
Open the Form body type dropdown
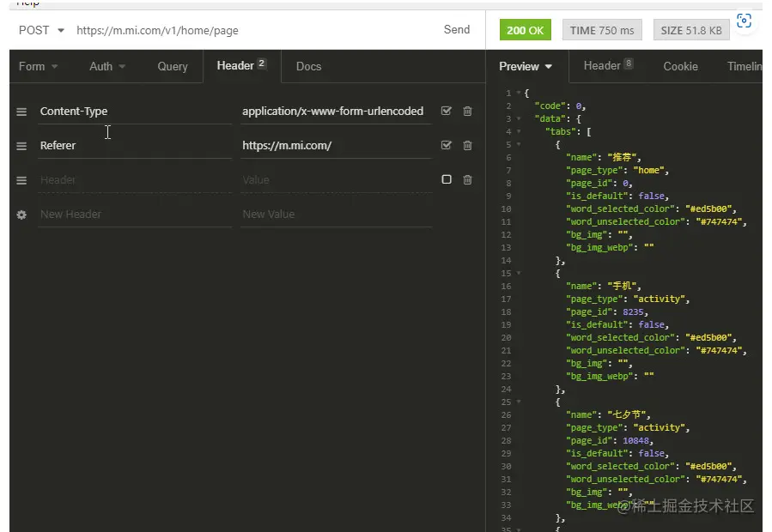click(38, 66)
